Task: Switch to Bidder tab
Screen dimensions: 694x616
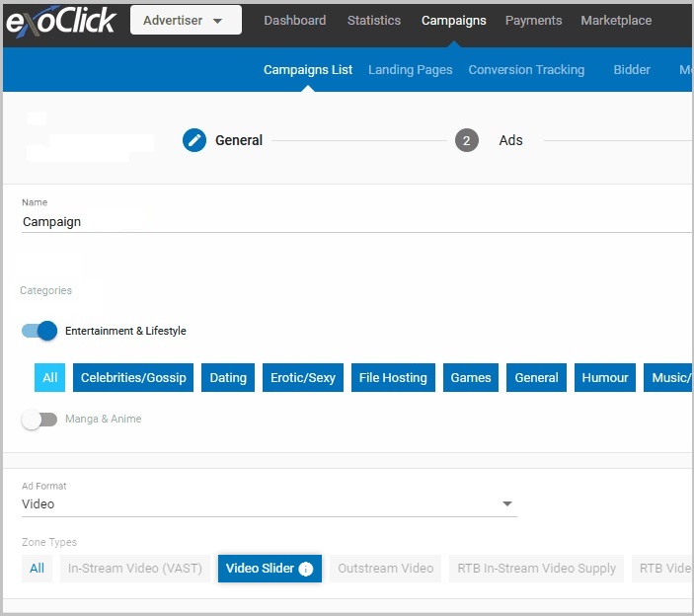Action: pos(632,70)
